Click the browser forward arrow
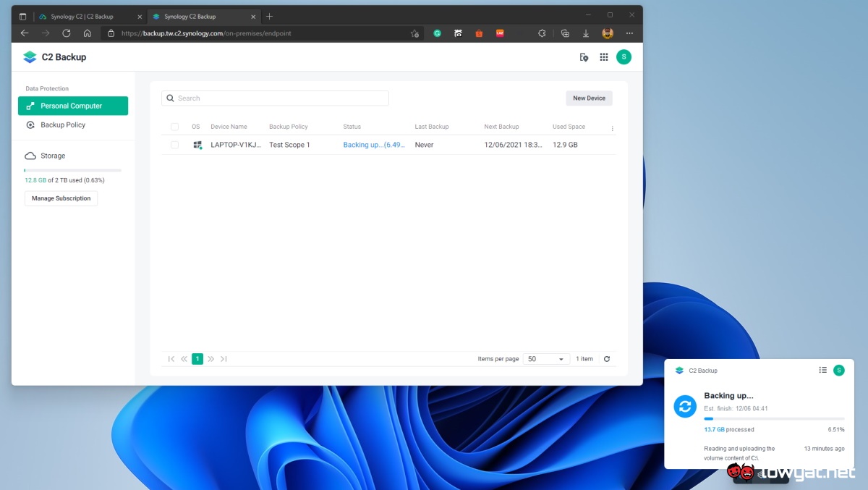The width and height of the screenshot is (868, 490). click(46, 33)
